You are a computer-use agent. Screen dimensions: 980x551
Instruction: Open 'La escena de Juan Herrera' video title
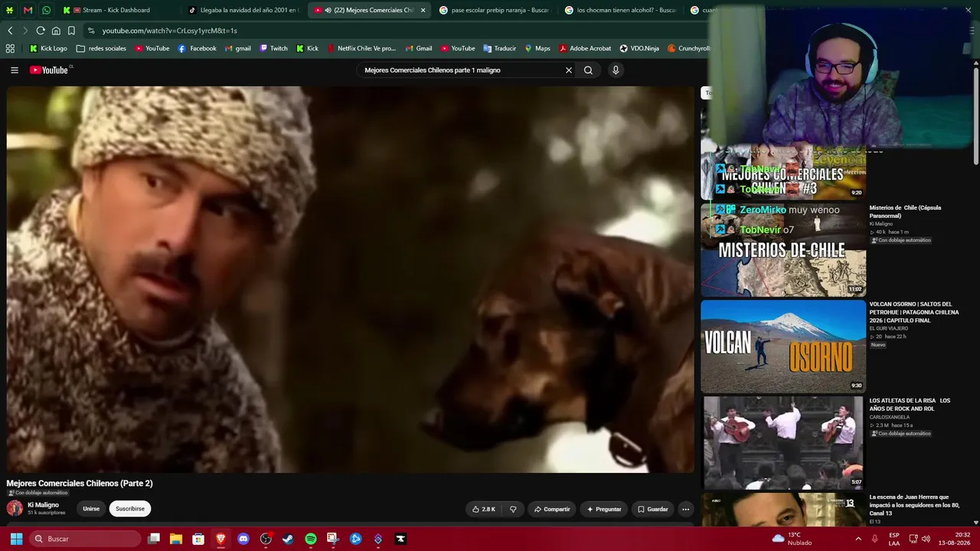[x=914, y=505]
